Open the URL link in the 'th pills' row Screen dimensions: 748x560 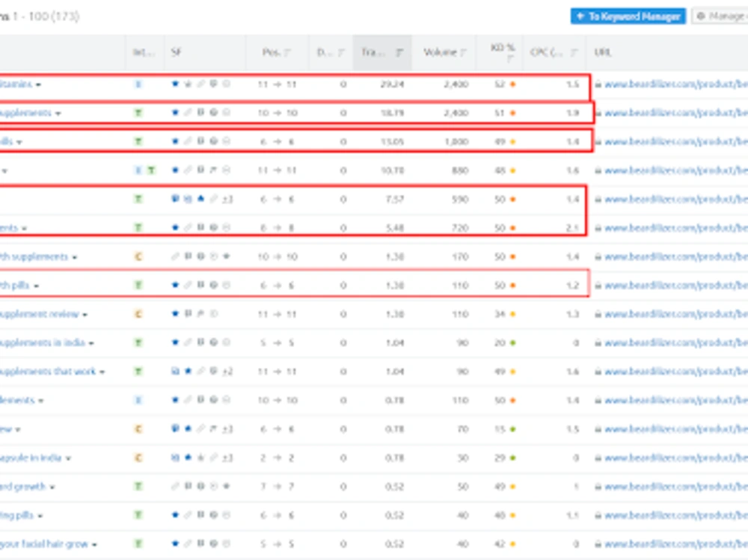676,286
